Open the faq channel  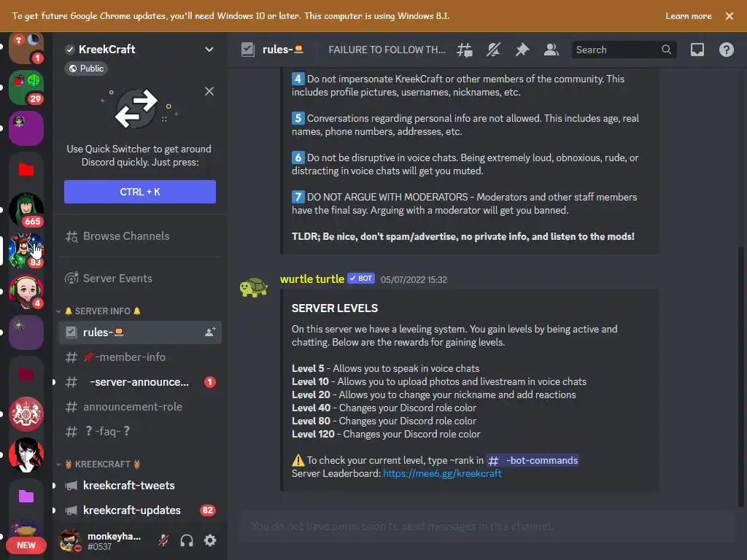tap(140, 432)
